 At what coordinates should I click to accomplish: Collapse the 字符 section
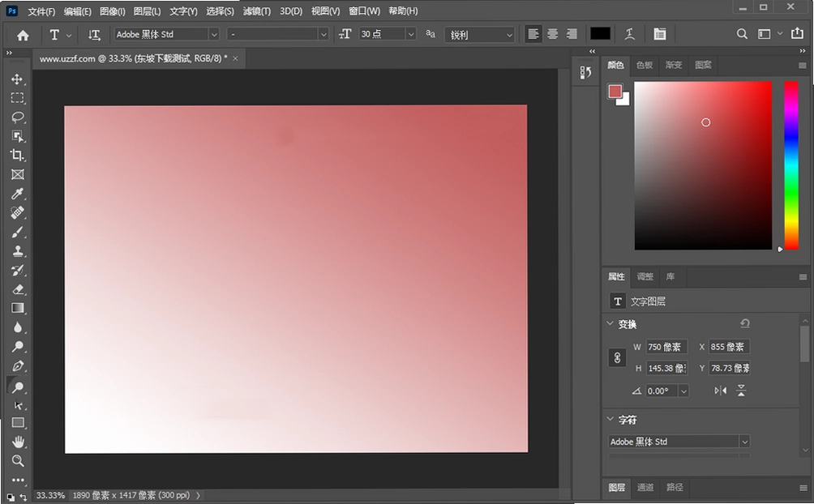point(610,419)
